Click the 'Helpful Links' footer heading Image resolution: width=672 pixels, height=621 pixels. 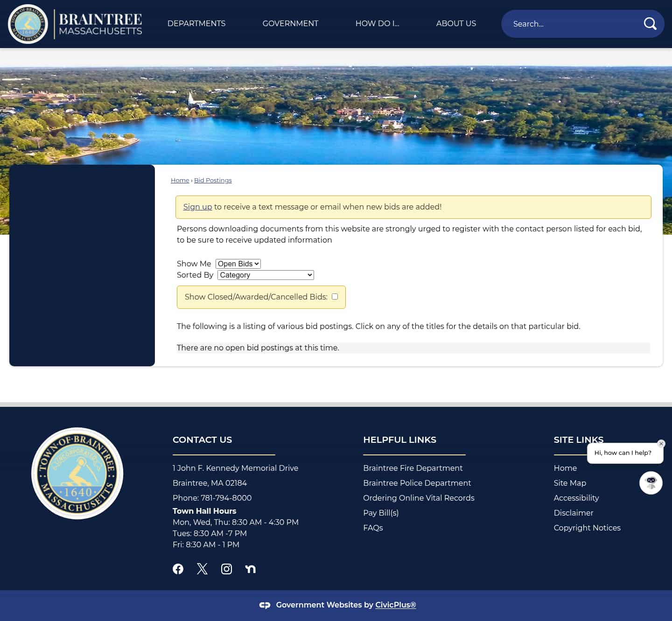(x=399, y=440)
